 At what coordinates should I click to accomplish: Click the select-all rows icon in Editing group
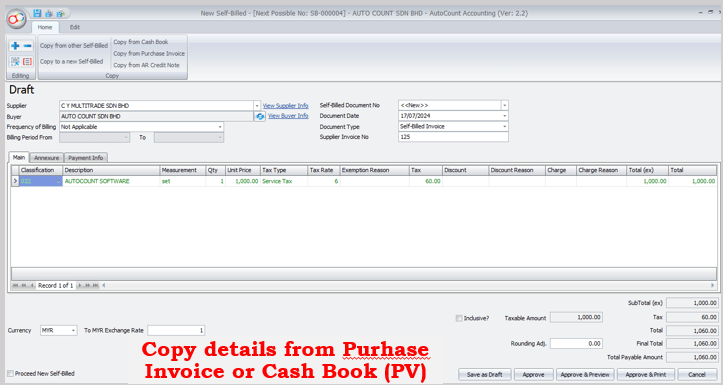(15, 61)
